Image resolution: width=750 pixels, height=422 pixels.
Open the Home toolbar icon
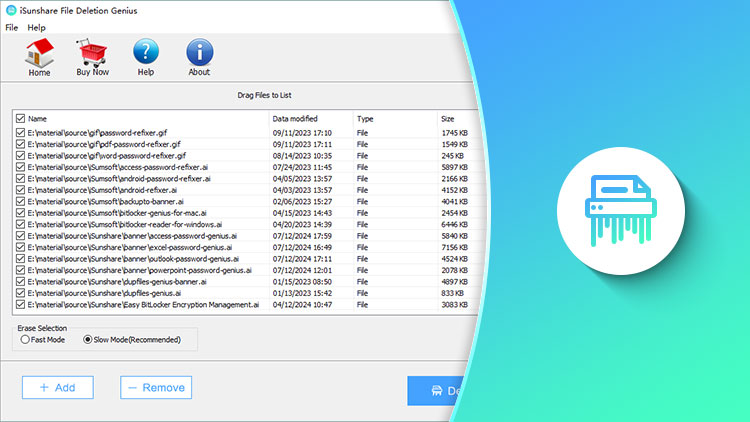[x=39, y=57]
